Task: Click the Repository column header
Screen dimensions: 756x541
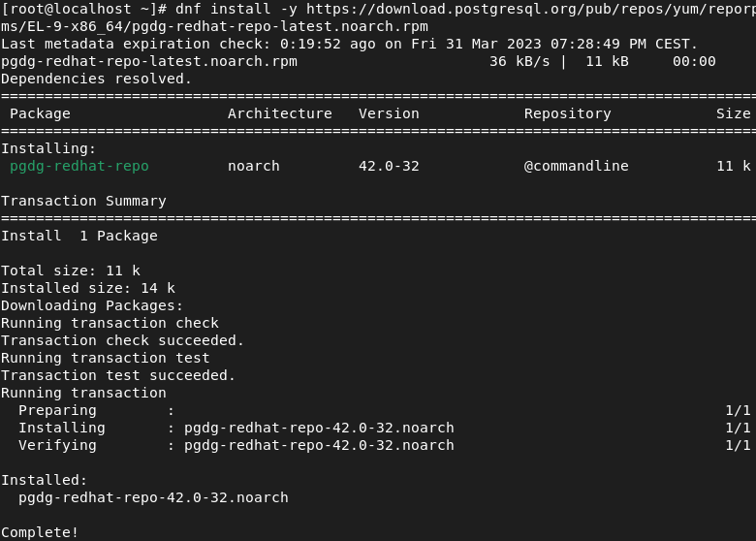Action: pyautogui.click(x=567, y=113)
